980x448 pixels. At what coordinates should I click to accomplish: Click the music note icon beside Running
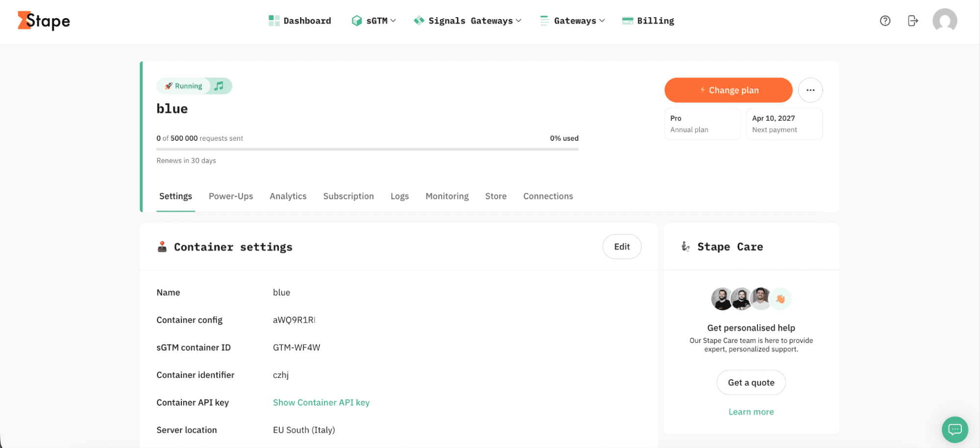coord(219,86)
